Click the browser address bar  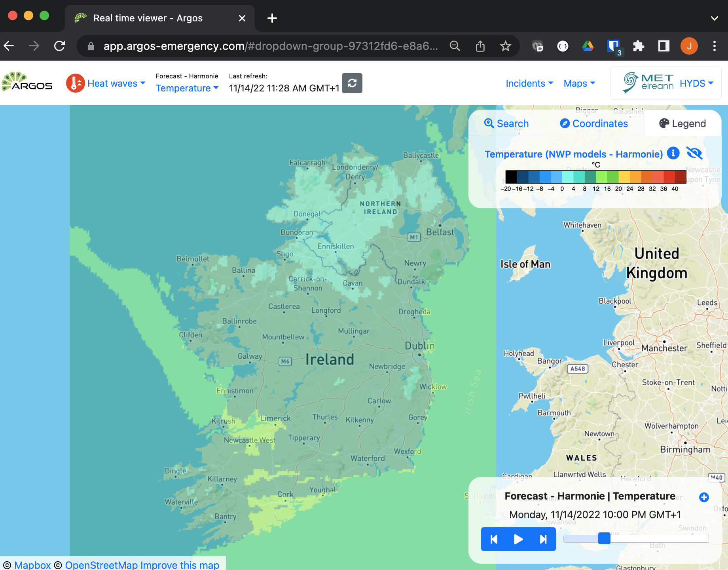click(x=271, y=46)
